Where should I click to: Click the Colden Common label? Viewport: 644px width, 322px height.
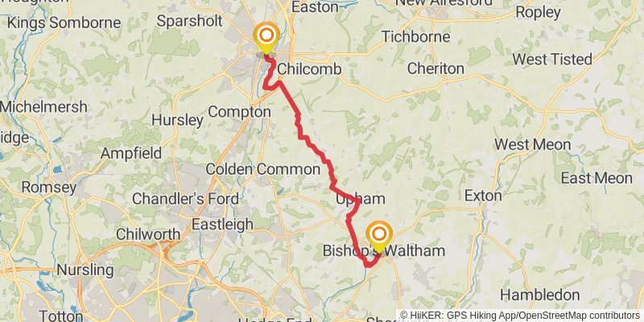click(263, 169)
